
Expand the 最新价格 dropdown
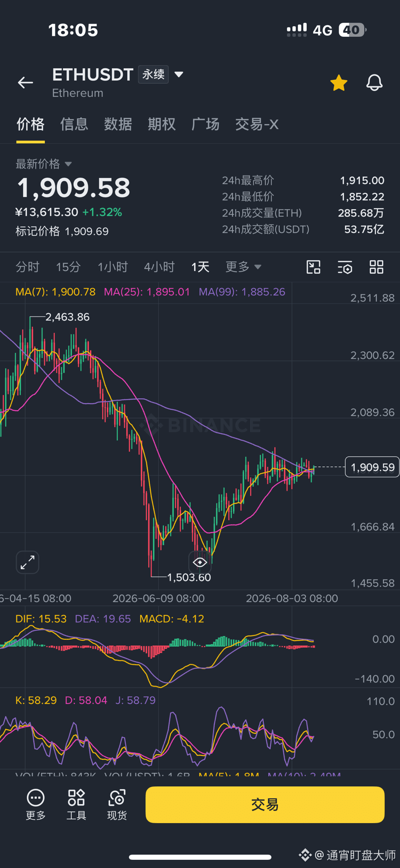[43, 164]
